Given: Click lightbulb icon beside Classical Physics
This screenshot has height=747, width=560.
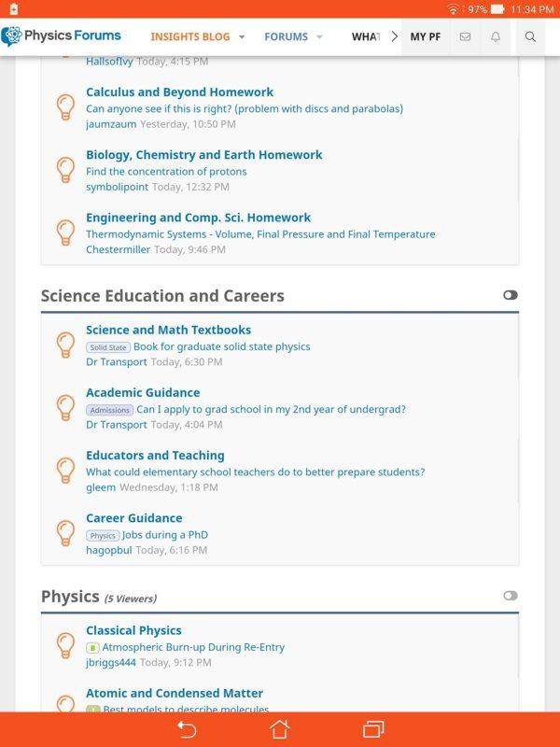Looking at the screenshot, I should [x=65, y=645].
